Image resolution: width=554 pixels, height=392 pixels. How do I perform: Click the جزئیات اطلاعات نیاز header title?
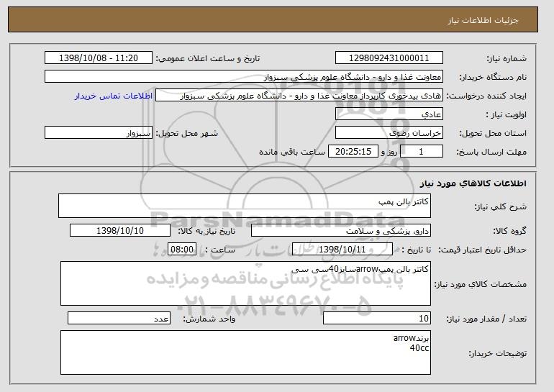[483, 20]
